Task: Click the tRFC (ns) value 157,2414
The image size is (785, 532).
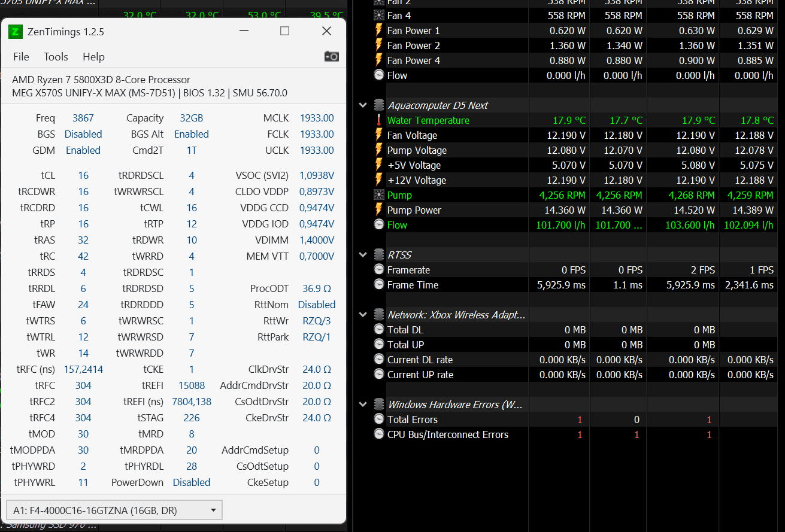Action: click(83, 369)
